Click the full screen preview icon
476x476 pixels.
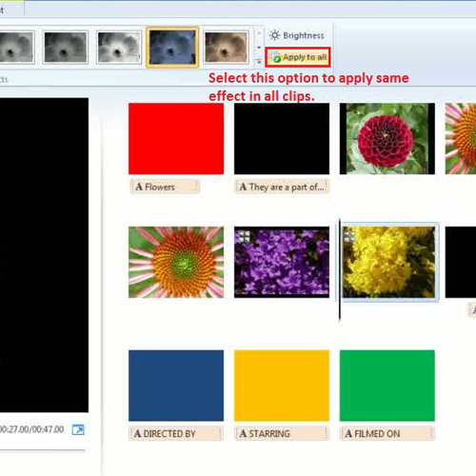pyautogui.click(x=78, y=430)
